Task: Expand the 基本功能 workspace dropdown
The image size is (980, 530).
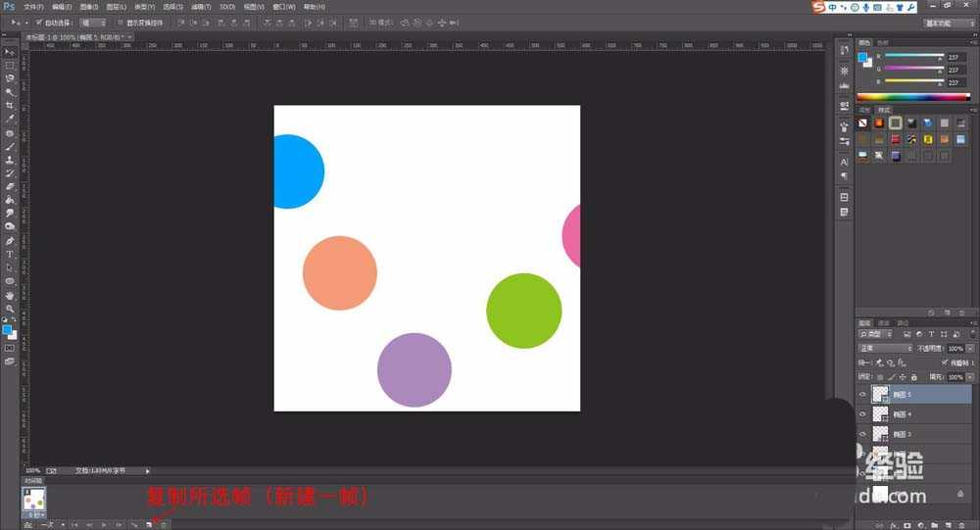Action: pos(948,22)
